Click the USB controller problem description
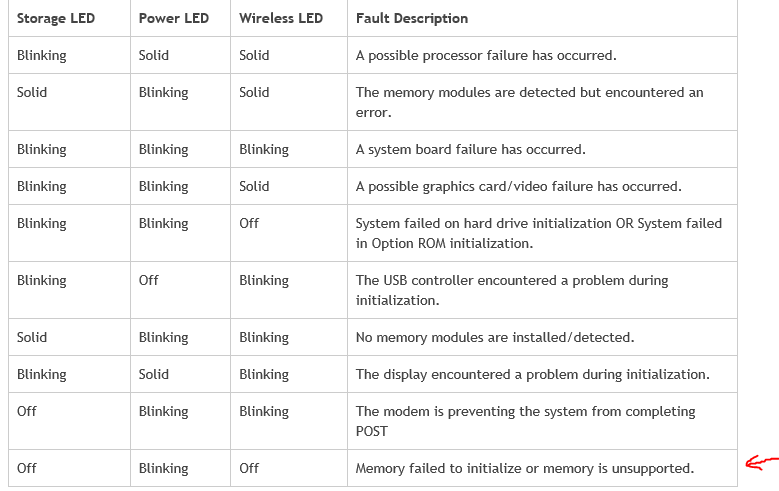779x491 pixels. (512, 290)
